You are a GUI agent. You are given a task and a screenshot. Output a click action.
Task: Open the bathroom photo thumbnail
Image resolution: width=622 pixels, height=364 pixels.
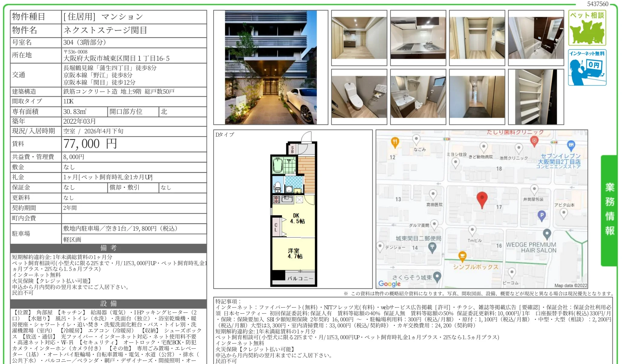(x=536, y=38)
